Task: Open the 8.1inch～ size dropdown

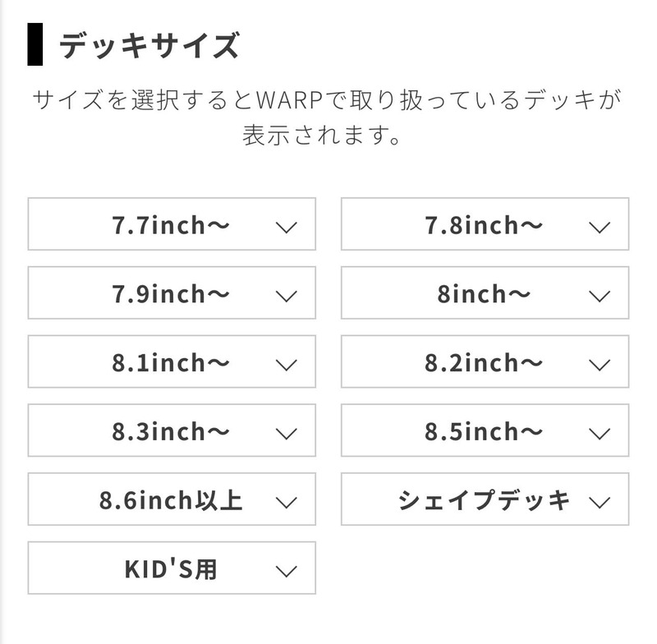Action: [x=171, y=362]
